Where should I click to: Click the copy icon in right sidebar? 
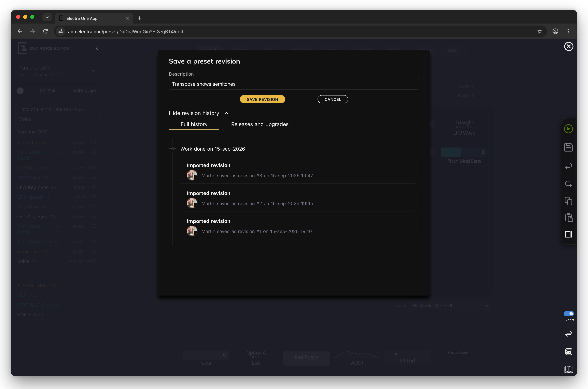click(568, 201)
